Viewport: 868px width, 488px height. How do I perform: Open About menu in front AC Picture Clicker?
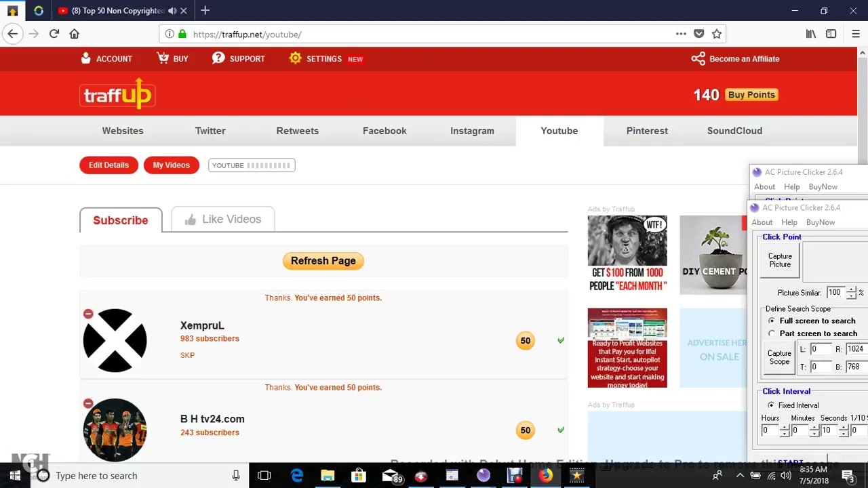point(762,222)
